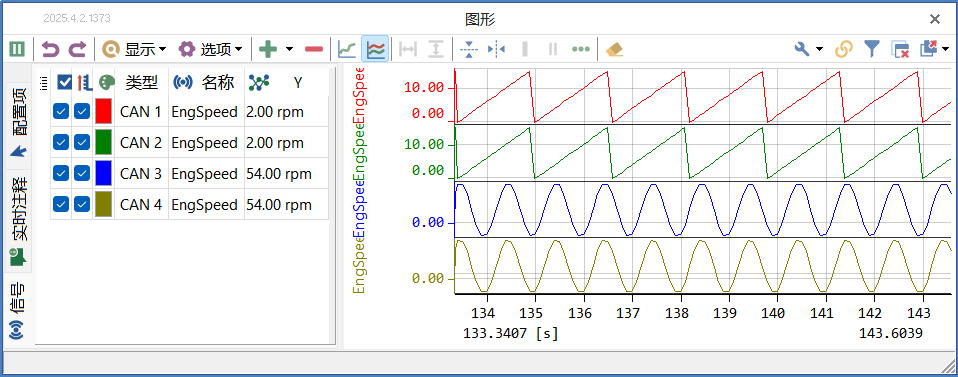This screenshot has width=958, height=377.
Task: Click the olive color swatch for CAN 4
Action: tap(103, 204)
